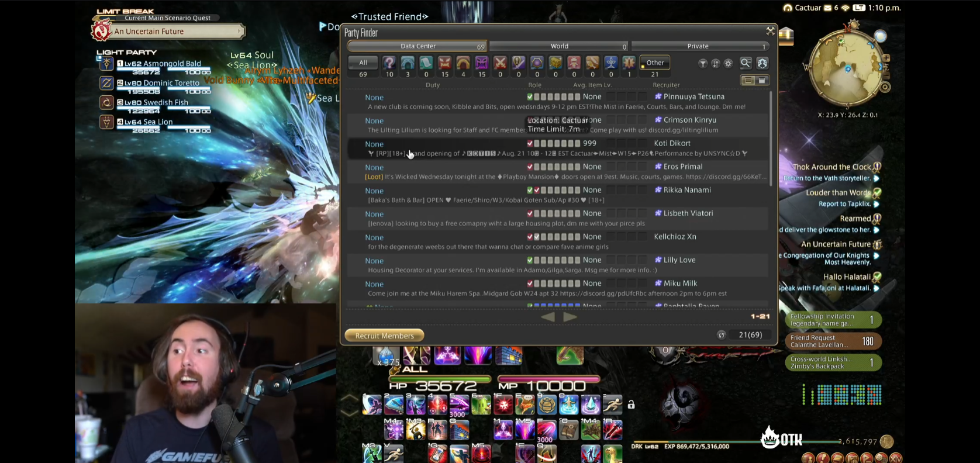Image resolution: width=980 pixels, height=463 pixels.
Task: Open the Party Finder filter funnel icon
Action: coord(703,63)
